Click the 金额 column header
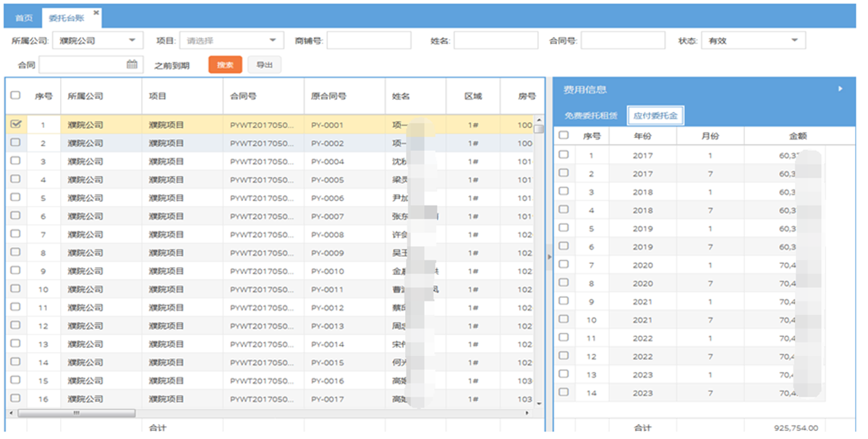This screenshot has width=868, height=439. pos(798,135)
